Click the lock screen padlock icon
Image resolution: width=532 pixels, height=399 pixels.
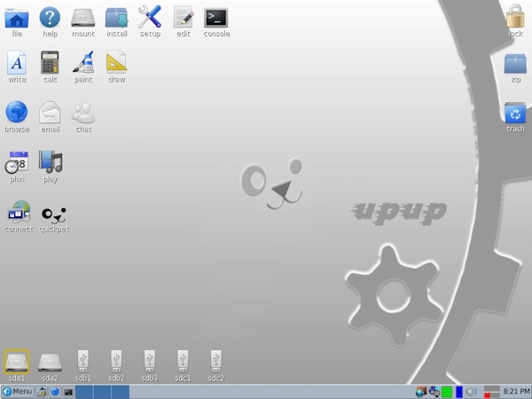point(515,16)
